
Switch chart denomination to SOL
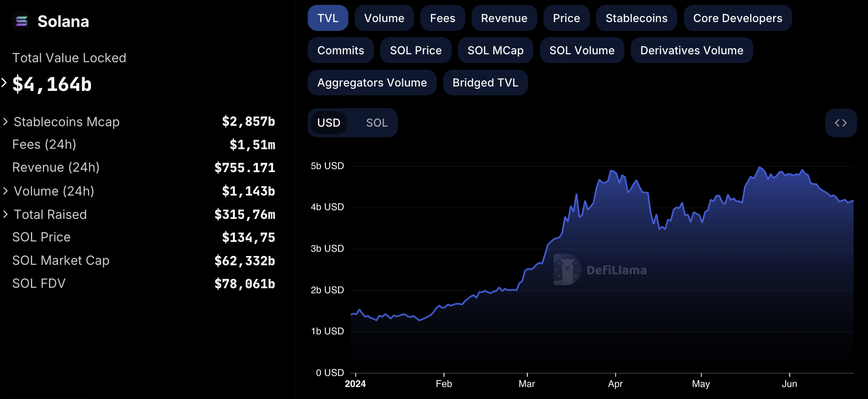pos(377,123)
